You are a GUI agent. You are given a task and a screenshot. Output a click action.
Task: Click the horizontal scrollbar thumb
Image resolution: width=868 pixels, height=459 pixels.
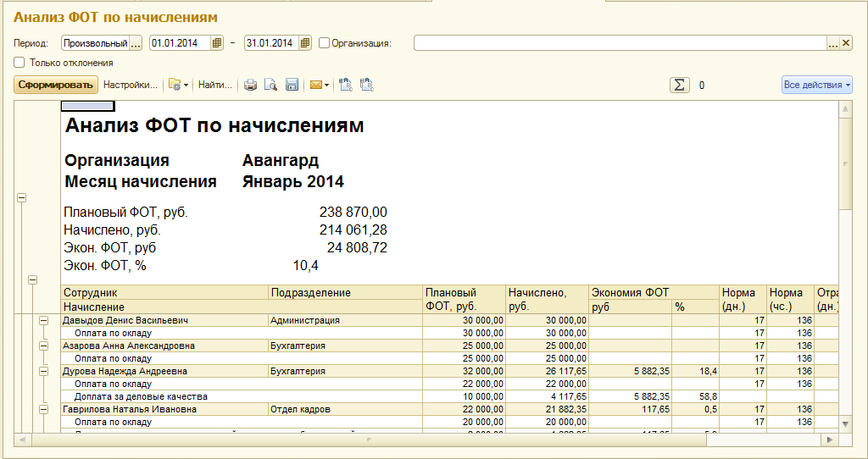click(x=370, y=440)
